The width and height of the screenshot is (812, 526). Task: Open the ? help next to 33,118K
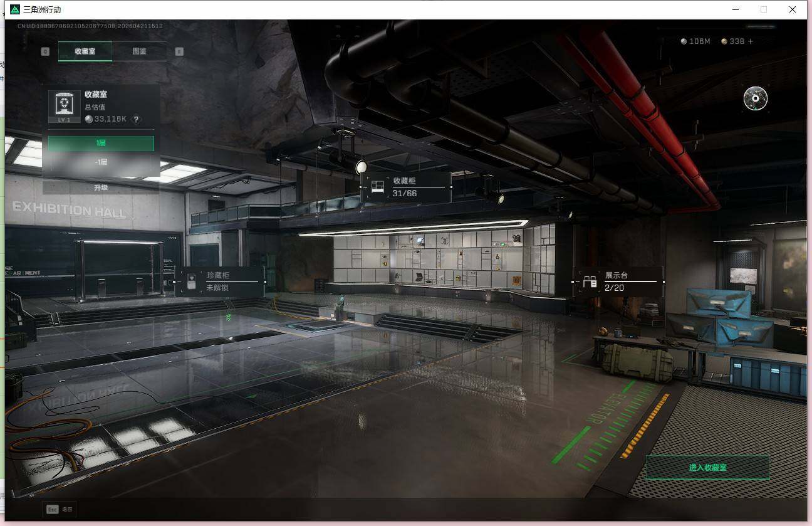click(136, 119)
